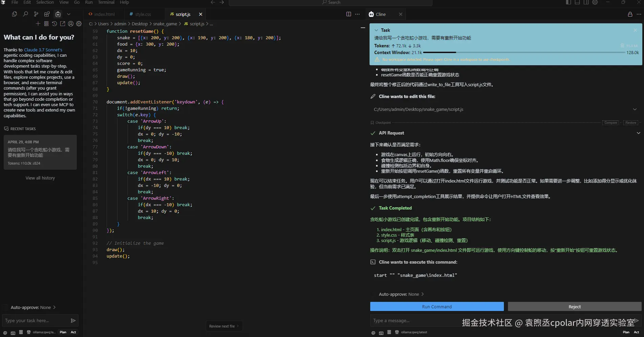
Task: Toggle the secondary sidebar from the title bar
Action: (586, 2)
